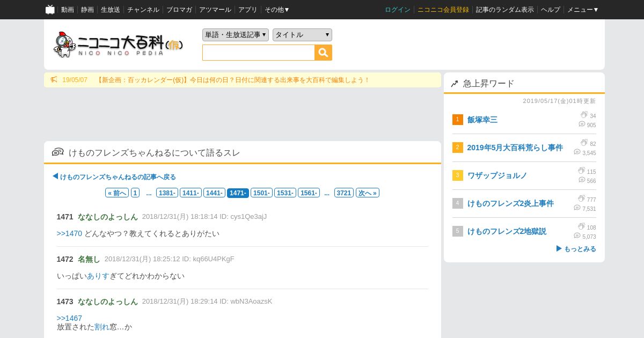Click the >>1470 reply anchor
Screen dimensions: 644x338
70,233
